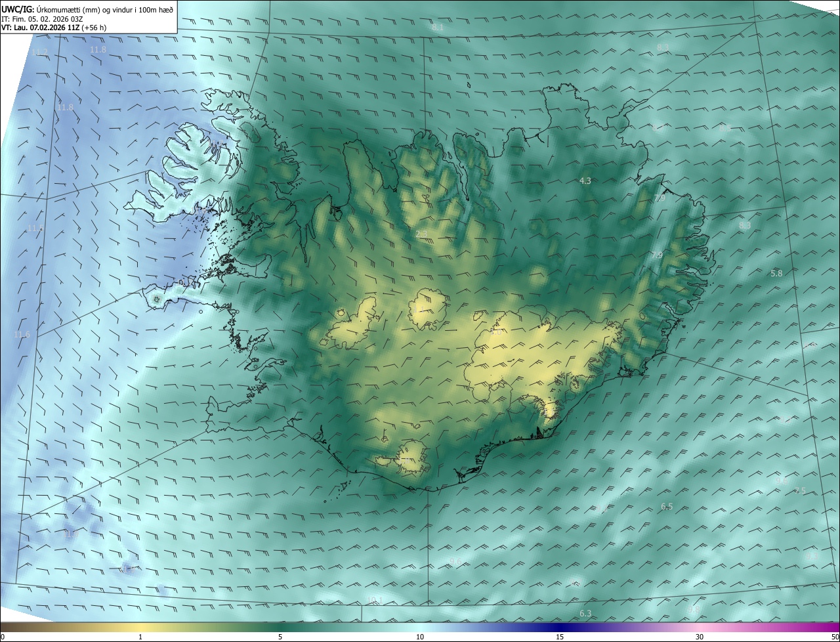Click the map value label '10.1'
The height and width of the screenshot is (642, 840).
point(374,600)
